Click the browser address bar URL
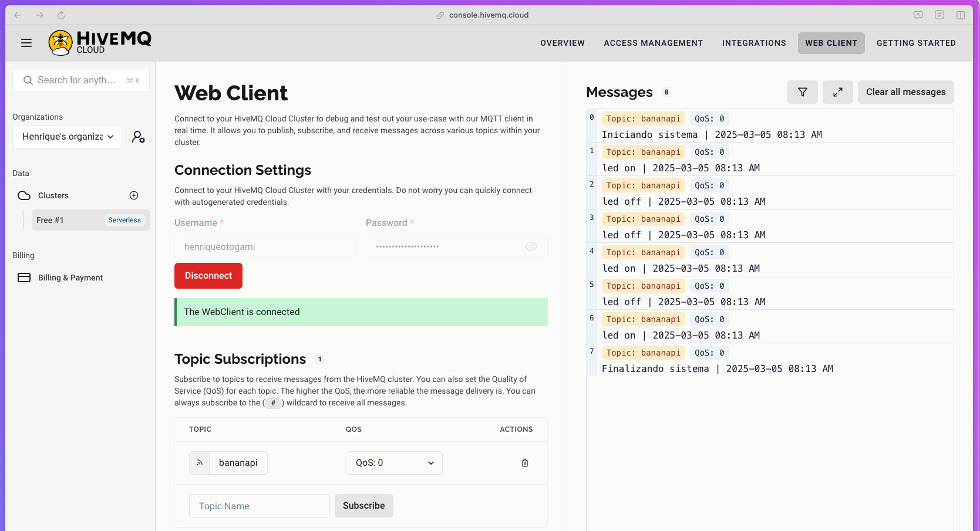 [489, 15]
